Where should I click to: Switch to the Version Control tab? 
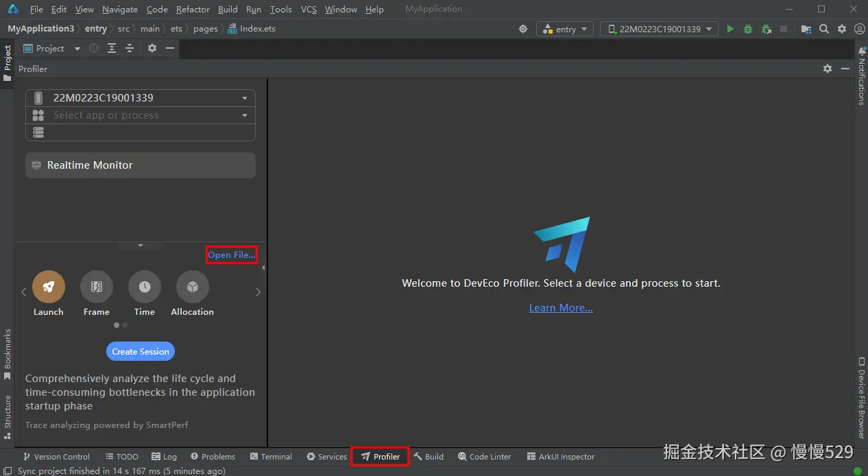coord(56,457)
